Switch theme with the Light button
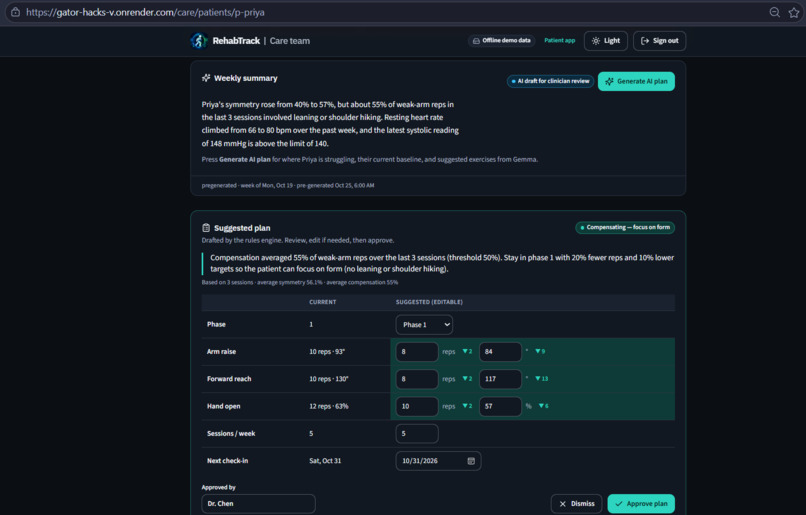The image size is (806, 515). click(606, 41)
